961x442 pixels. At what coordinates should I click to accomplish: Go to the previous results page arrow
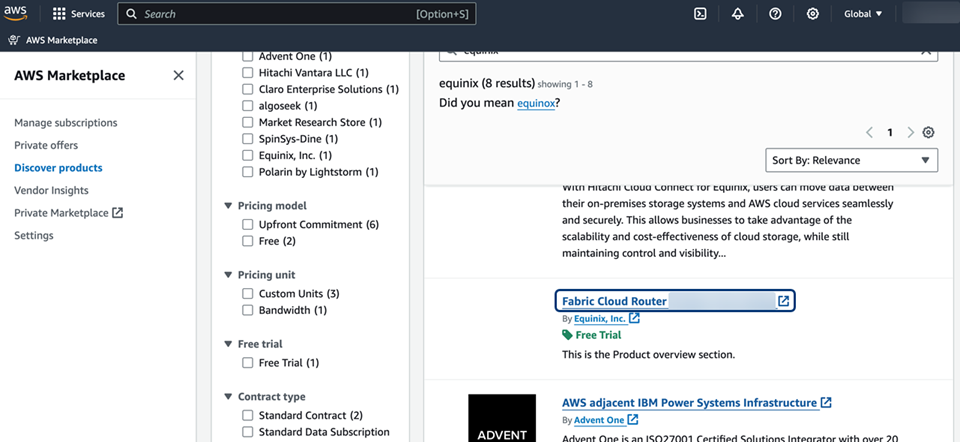tap(869, 132)
